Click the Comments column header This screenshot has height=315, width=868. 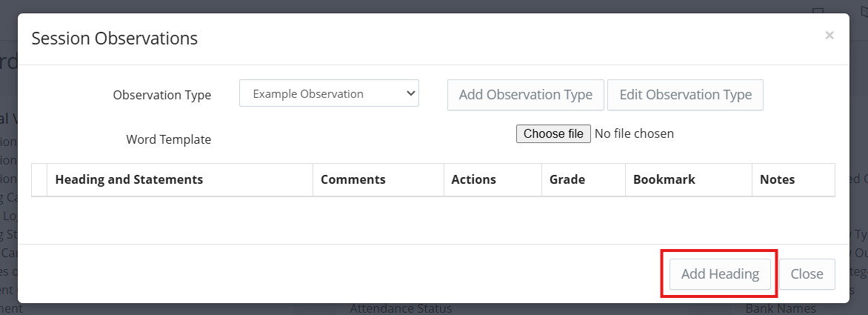[x=353, y=179]
